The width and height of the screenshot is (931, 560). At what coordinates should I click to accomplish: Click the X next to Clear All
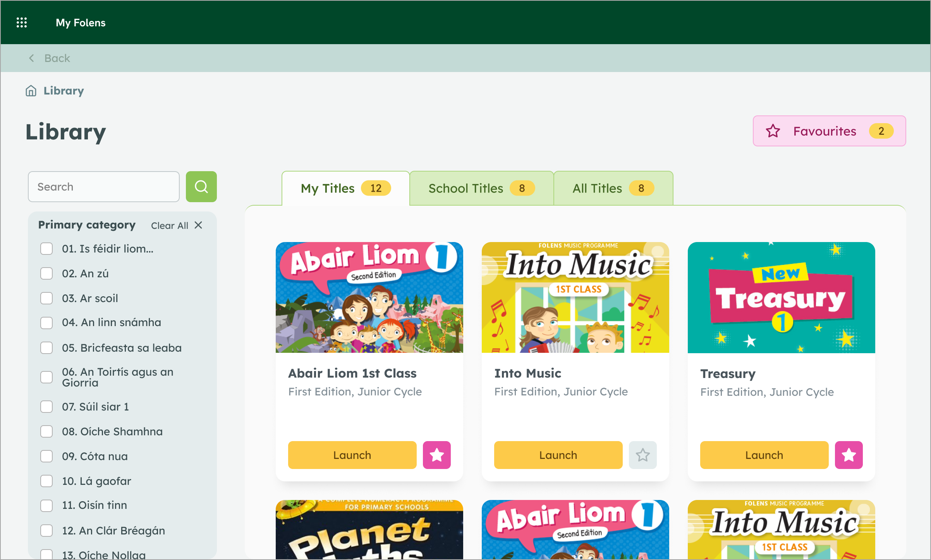(x=198, y=225)
